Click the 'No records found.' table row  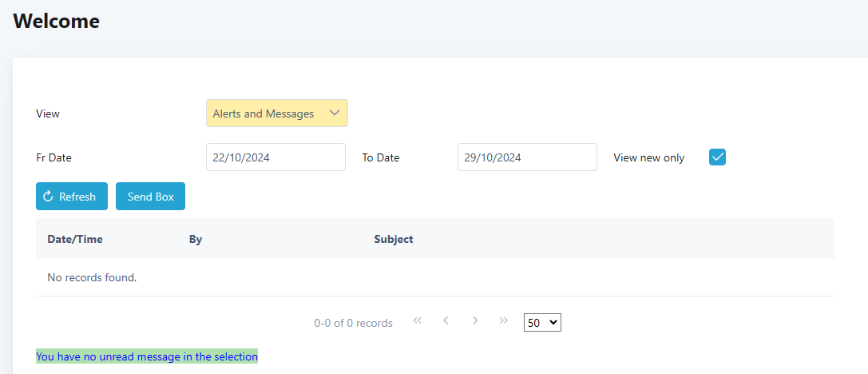coord(92,278)
